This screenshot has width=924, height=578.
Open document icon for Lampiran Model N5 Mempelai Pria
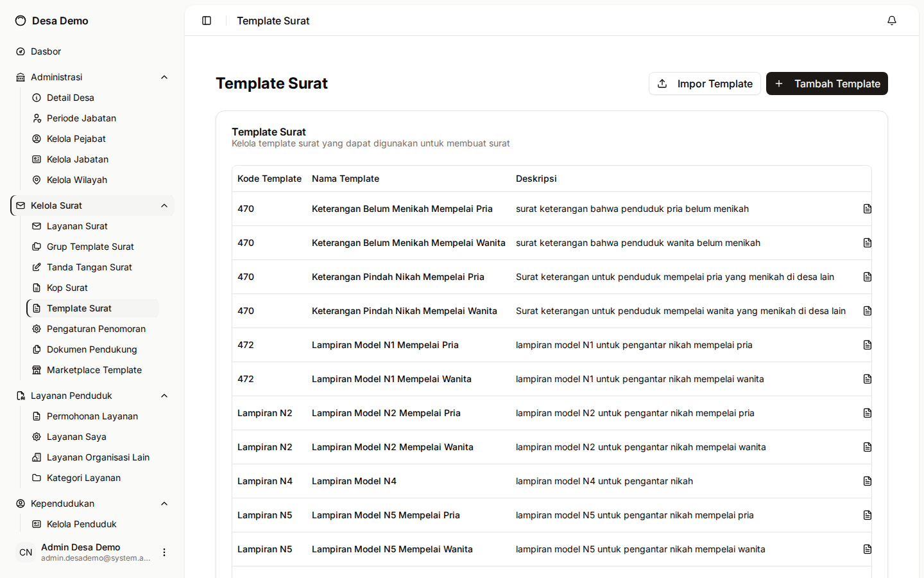tap(868, 515)
